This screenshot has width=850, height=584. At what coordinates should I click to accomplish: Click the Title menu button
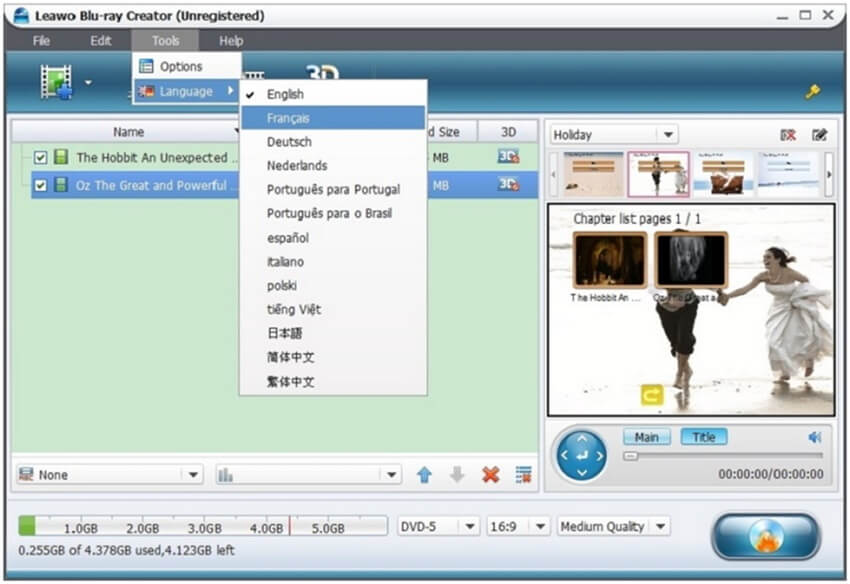pos(704,437)
